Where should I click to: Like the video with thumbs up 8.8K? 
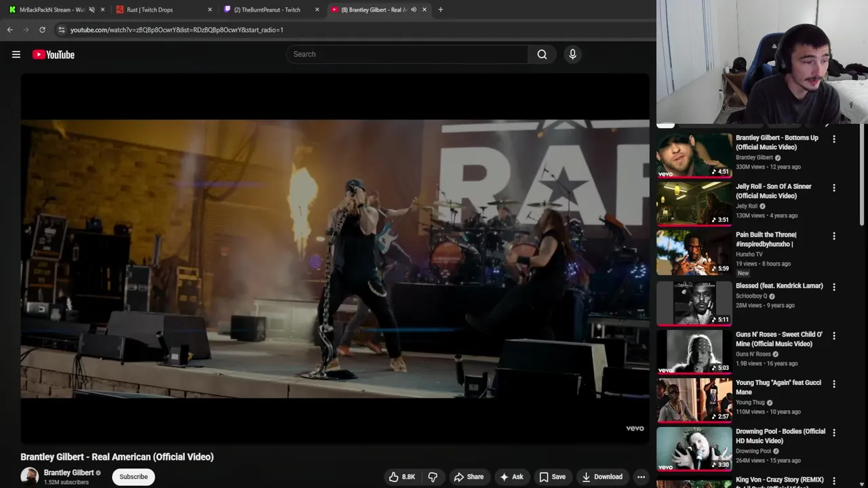pyautogui.click(x=401, y=477)
